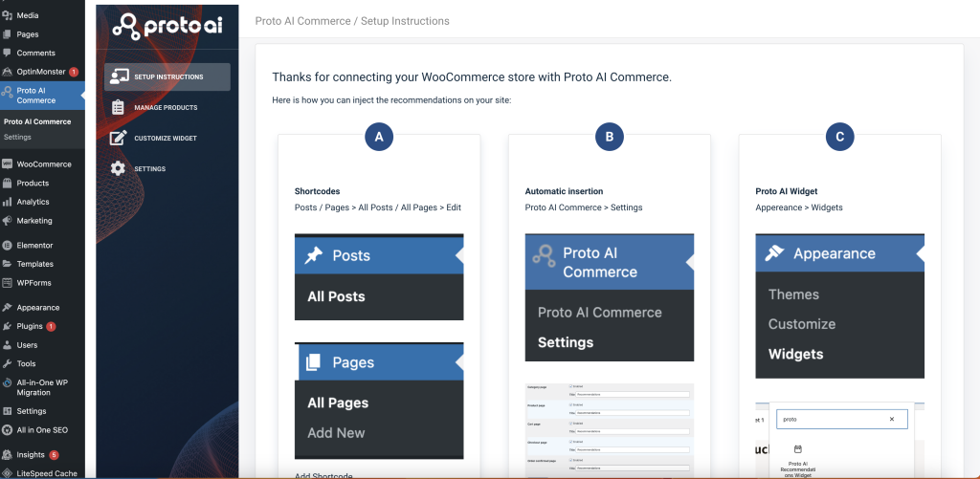
Task: Click the All-in-One WP Migration icon
Action: coord(7,382)
